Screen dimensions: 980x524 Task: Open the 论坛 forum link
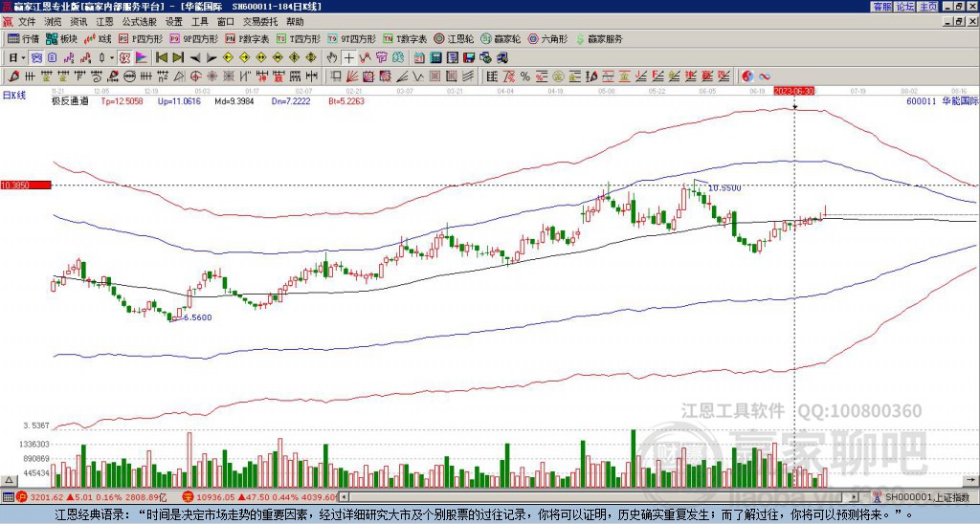[905, 7]
